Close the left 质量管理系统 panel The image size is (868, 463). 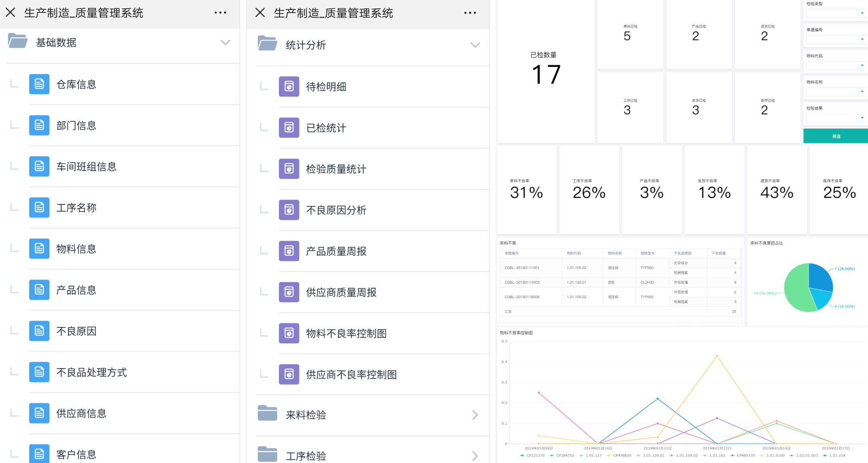10,12
